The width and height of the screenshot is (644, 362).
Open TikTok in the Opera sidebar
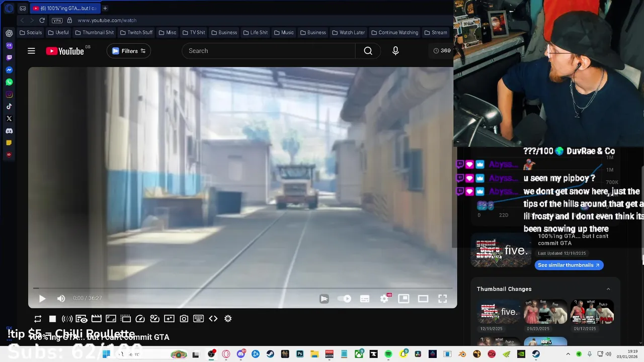coord(9,107)
